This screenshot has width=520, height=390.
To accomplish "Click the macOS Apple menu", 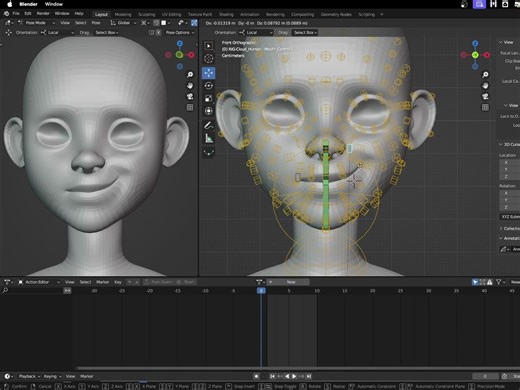I will tap(10, 4).
